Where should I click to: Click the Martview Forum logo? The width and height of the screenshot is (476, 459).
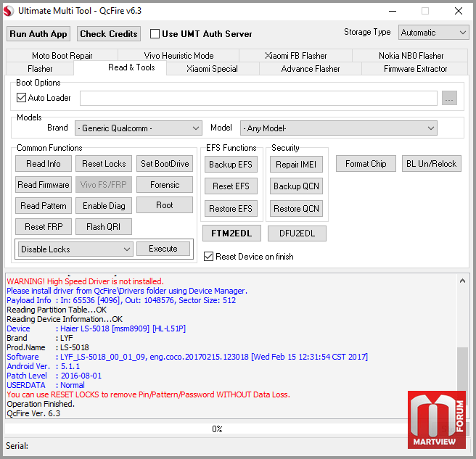pos(437,420)
